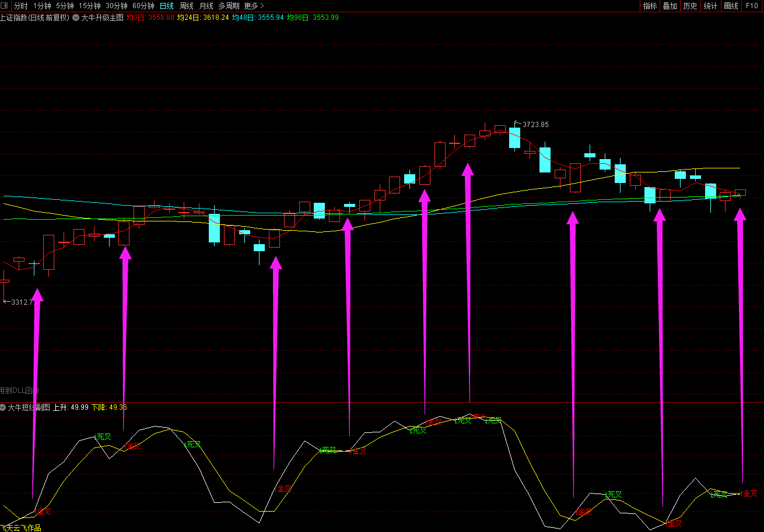764x532 pixels.
Task: Click the 3312.7 low price label
Action: click(x=23, y=302)
